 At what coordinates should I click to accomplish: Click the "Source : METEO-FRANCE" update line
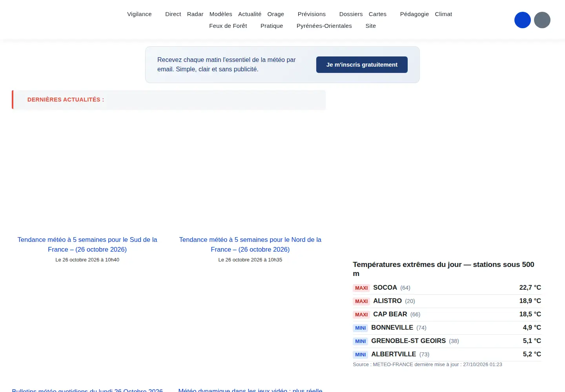427,365
